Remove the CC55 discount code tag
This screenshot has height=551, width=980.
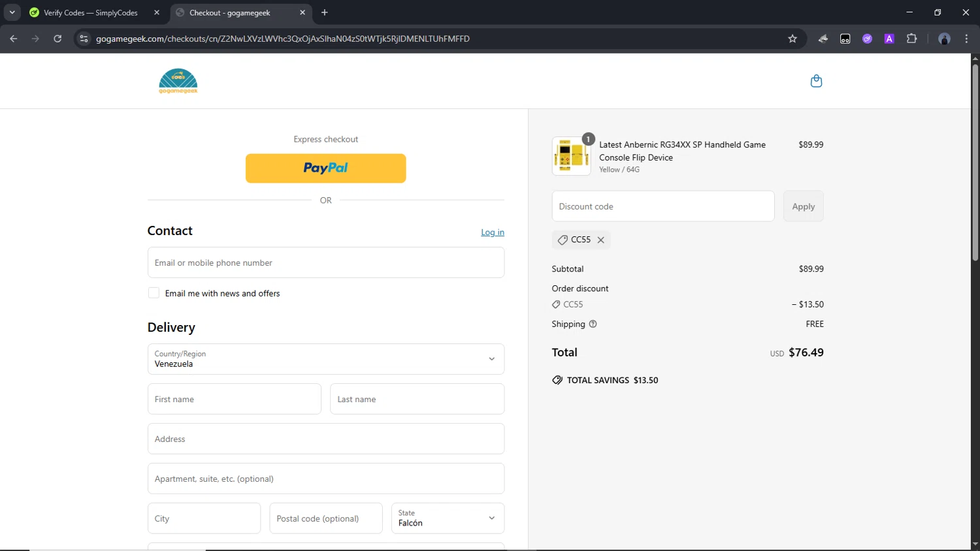(600, 240)
